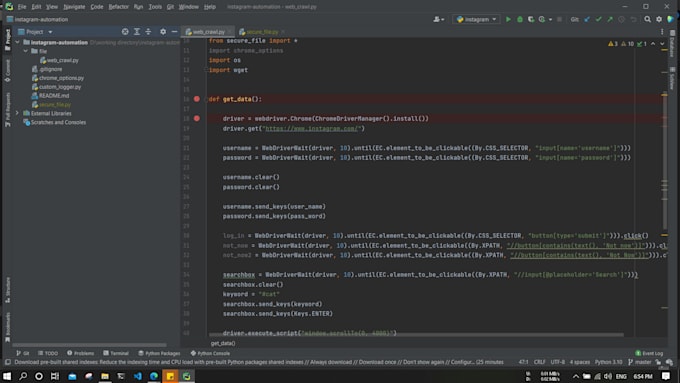This screenshot has height=383, width=680.
Task: Open Project panel options gear
Action: (x=163, y=32)
